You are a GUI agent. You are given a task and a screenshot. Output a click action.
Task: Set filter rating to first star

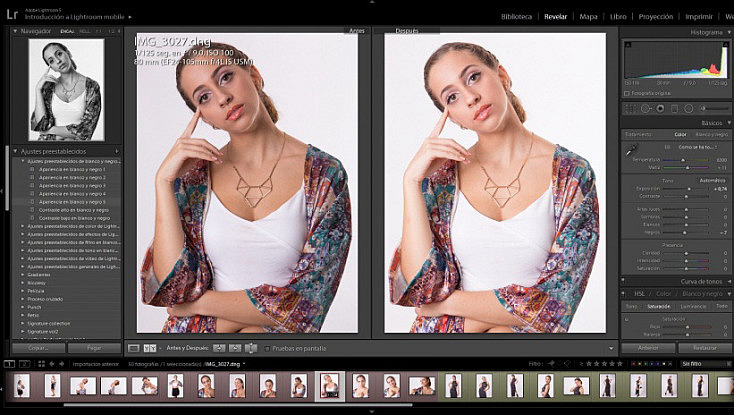click(x=589, y=364)
